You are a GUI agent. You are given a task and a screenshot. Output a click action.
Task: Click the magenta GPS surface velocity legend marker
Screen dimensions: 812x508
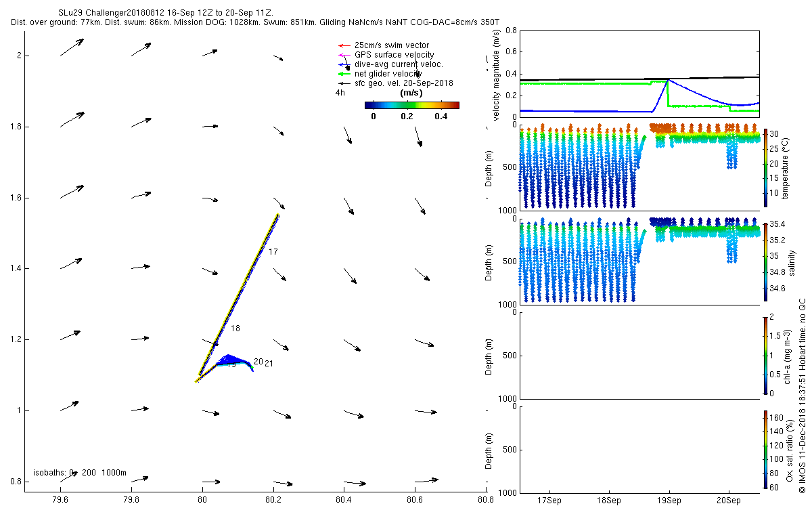pyautogui.click(x=343, y=55)
